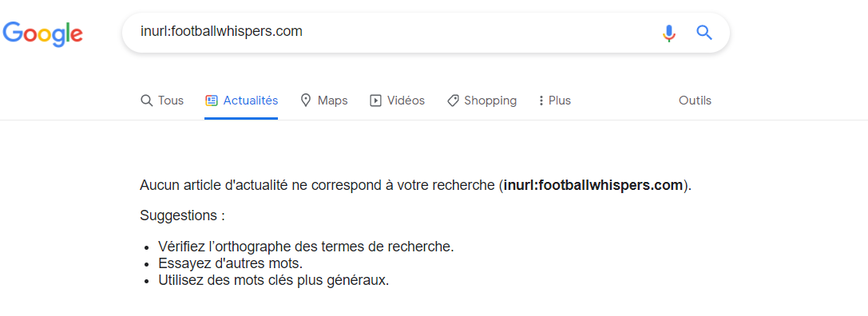
Task: Submit the query with the blue magnifier icon
Action: [x=704, y=33]
